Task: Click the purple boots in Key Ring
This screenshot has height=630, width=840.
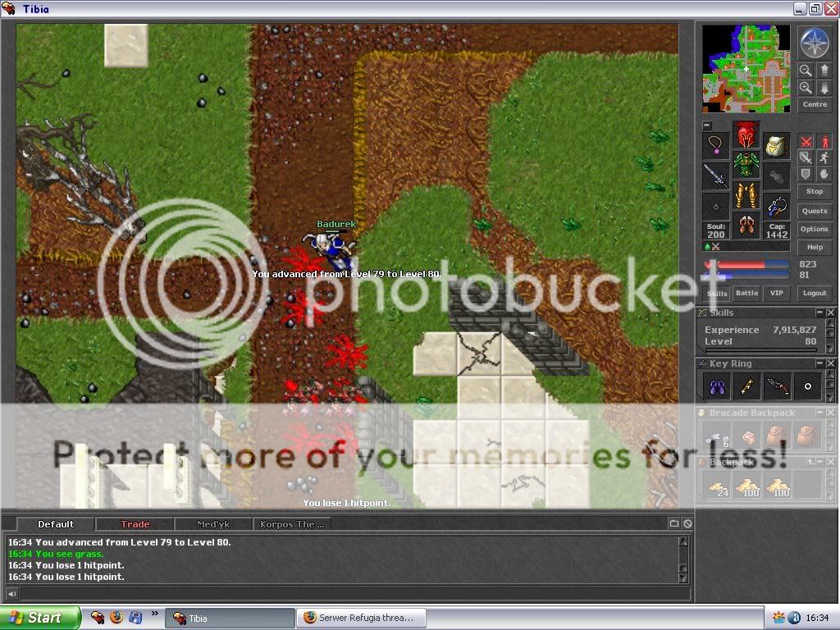Action: coord(717,386)
